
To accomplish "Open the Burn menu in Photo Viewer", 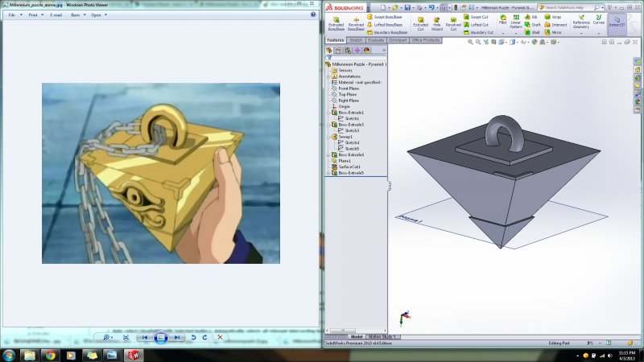I will [78, 14].
